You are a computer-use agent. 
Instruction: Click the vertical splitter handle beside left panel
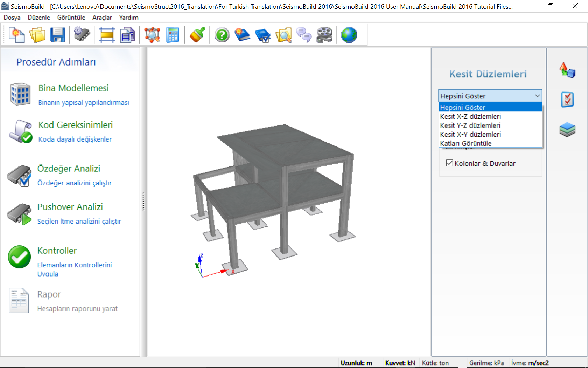coord(143,202)
